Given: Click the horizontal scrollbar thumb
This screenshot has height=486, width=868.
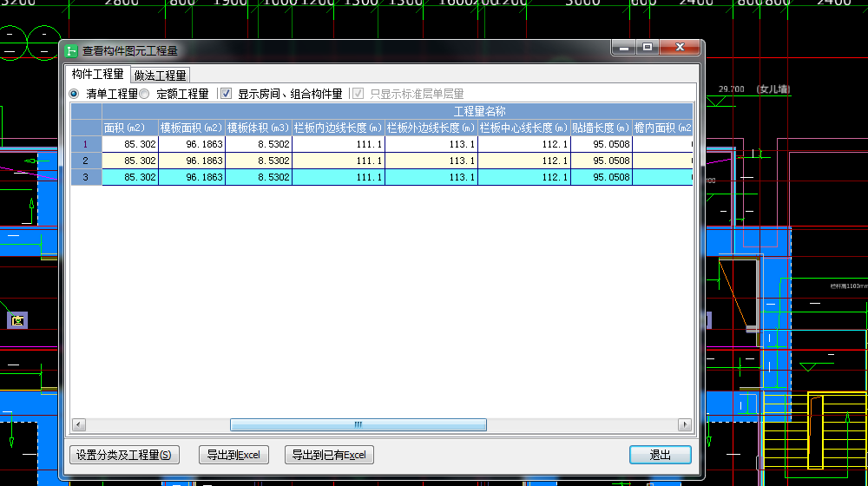Looking at the screenshot, I should (358, 424).
